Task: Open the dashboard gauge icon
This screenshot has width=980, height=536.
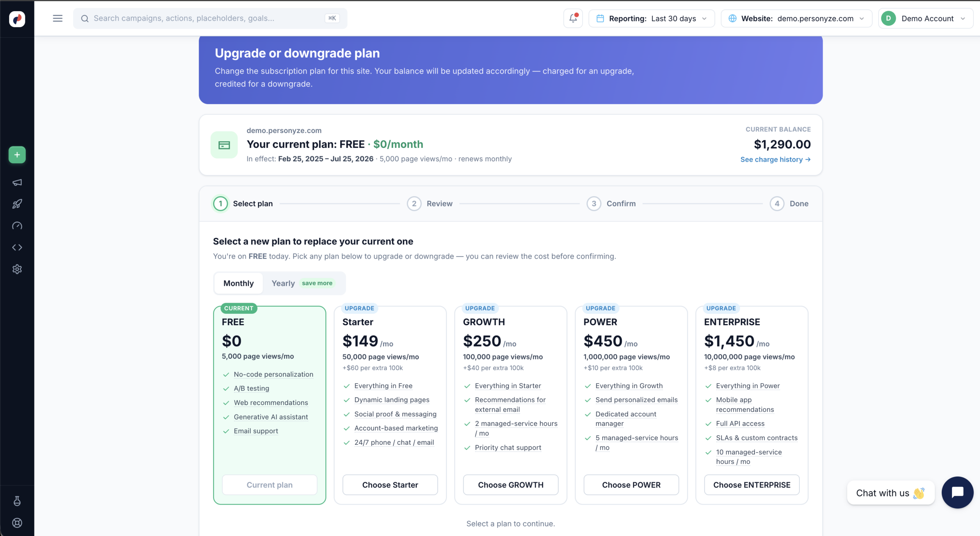Action: point(17,226)
